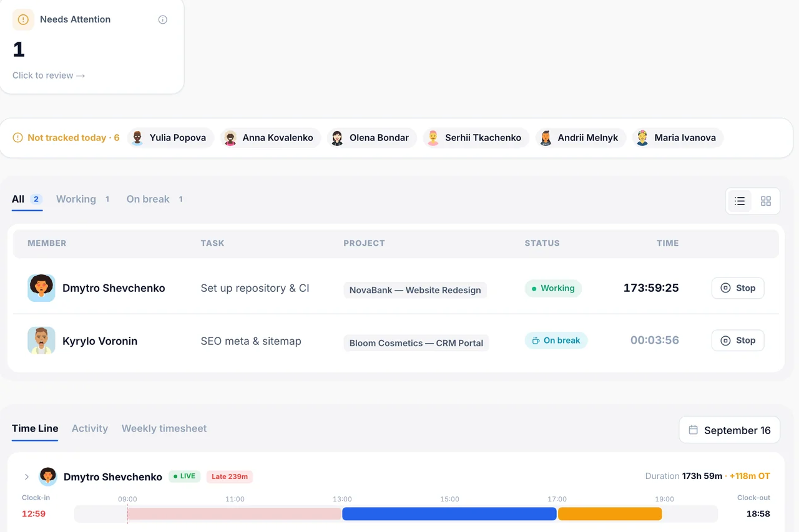Click the pink late segment on the timeline
The image size is (799, 532).
[x=235, y=514]
